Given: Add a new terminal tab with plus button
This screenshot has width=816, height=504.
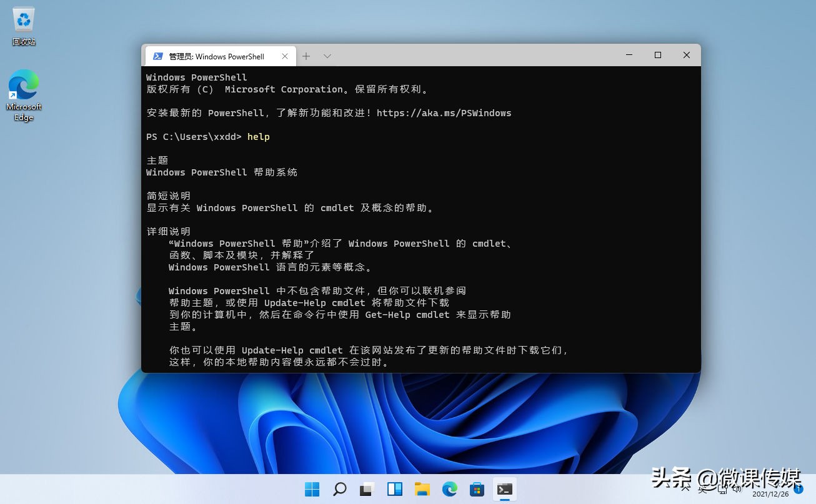Looking at the screenshot, I should click(x=306, y=56).
